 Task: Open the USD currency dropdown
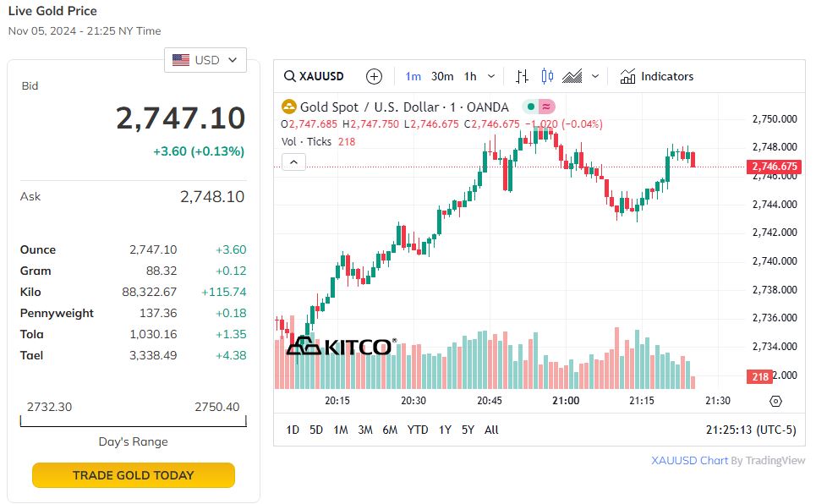coord(205,60)
